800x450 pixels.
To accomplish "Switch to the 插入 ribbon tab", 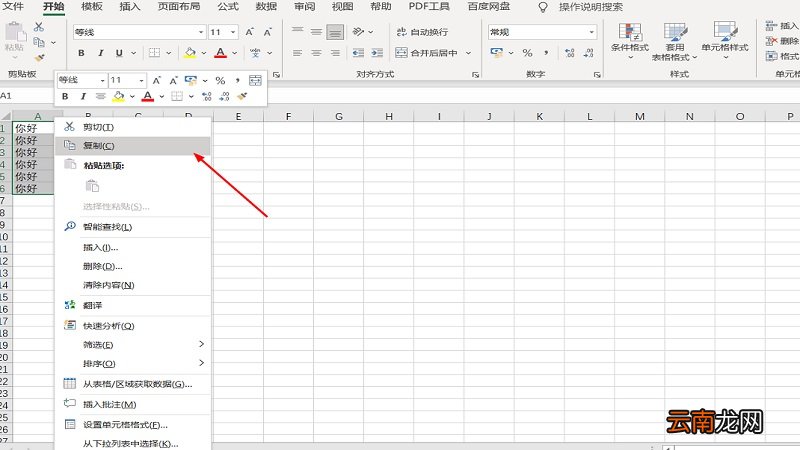I will click(130, 7).
